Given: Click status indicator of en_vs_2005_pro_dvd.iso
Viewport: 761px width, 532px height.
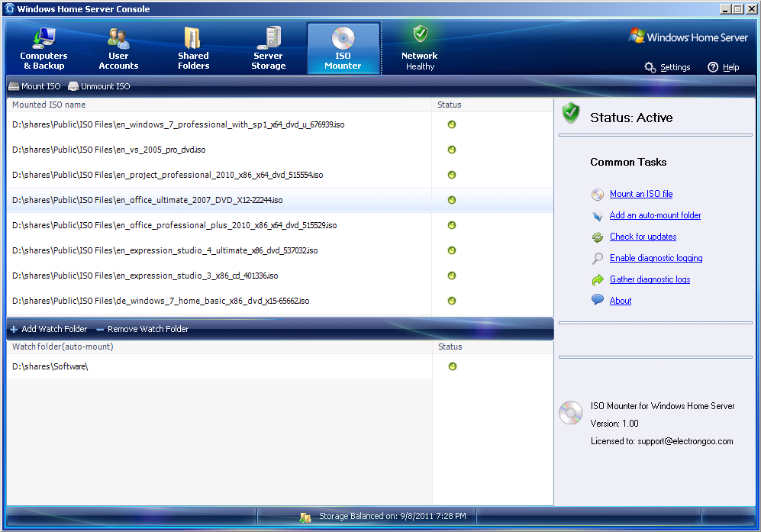Looking at the screenshot, I should 452,150.
